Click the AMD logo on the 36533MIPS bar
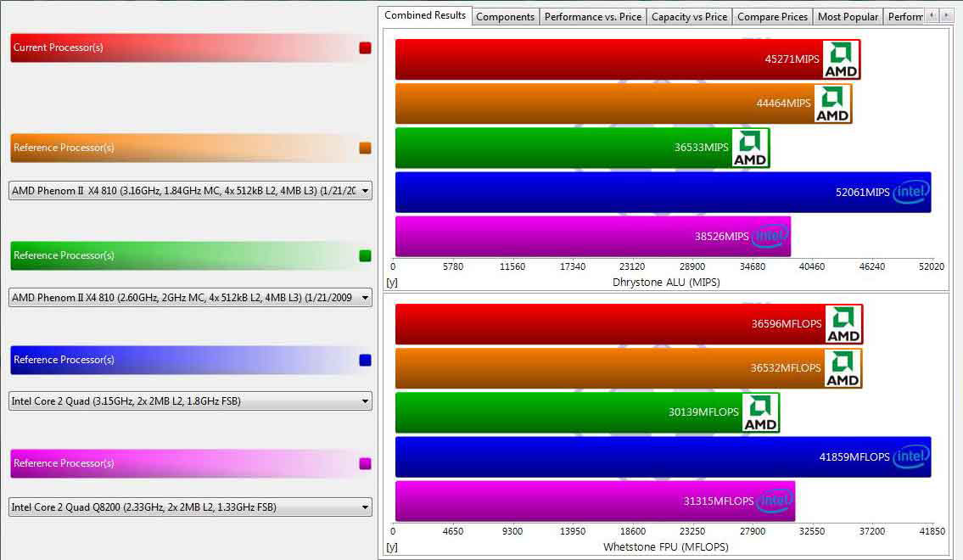This screenshot has width=963, height=560. click(x=751, y=148)
